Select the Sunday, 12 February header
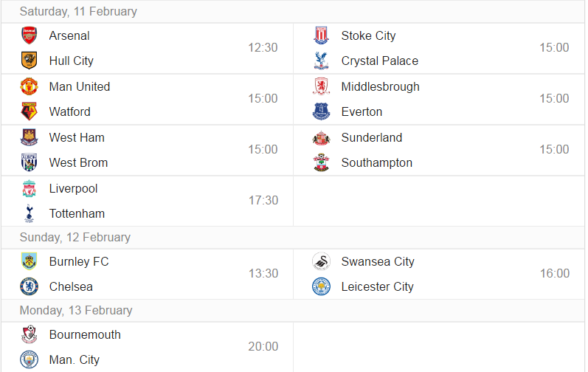This screenshot has width=588, height=372. point(75,237)
